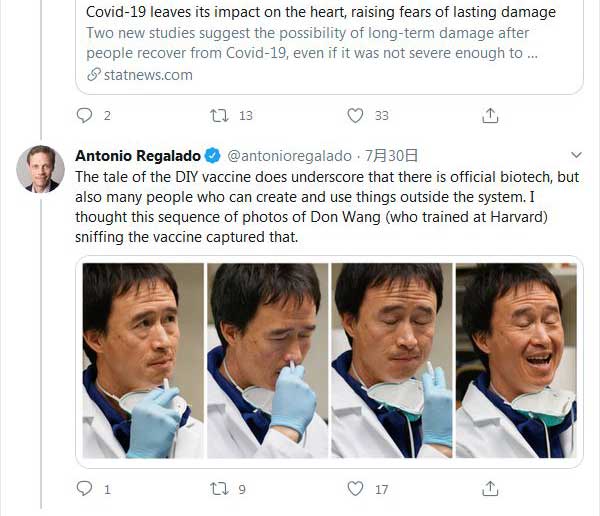Open the verified badge next to Antonio Regalado

point(213,156)
